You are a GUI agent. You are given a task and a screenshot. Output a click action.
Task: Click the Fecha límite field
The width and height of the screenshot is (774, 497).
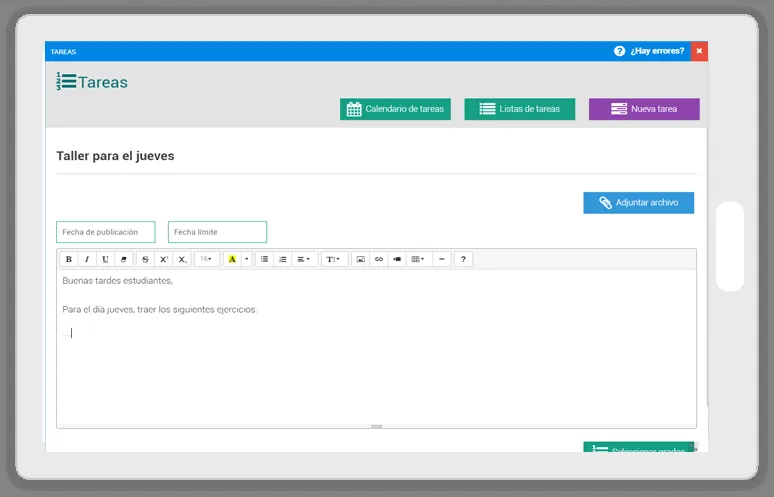pyautogui.click(x=217, y=232)
